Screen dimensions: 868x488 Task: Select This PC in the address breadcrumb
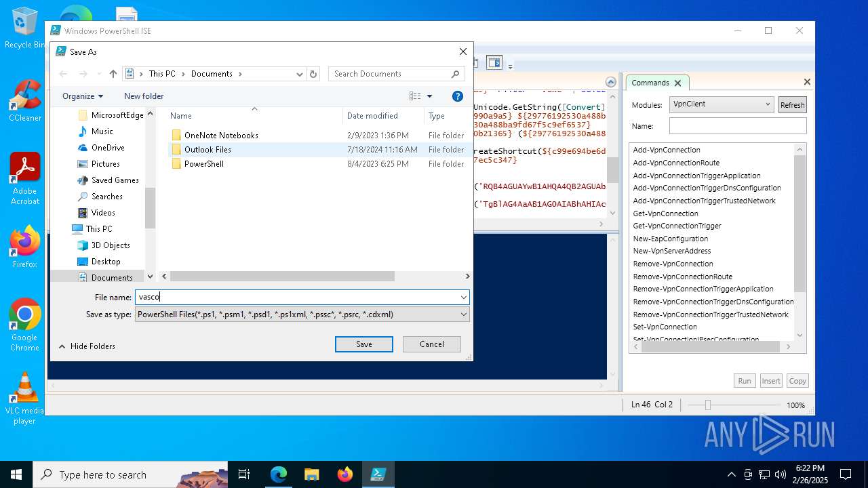pos(162,74)
